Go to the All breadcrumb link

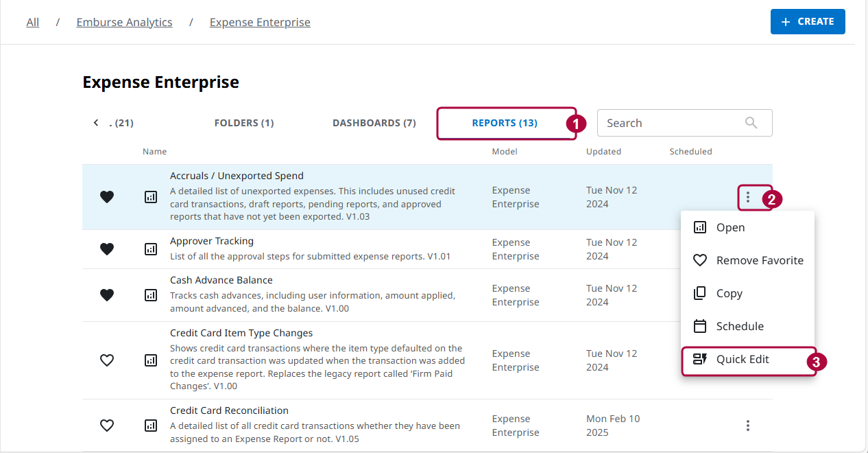(33, 22)
